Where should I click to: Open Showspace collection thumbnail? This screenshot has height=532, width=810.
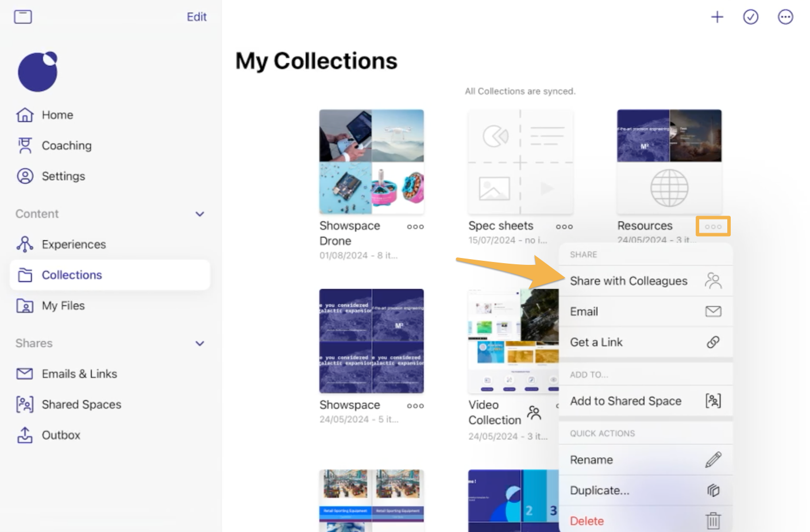point(372,341)
